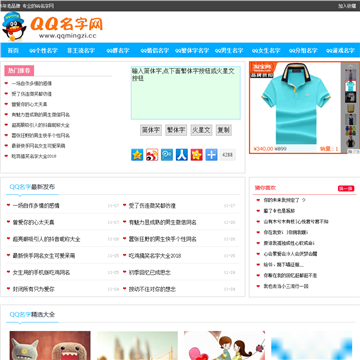Open the 首页 navigation tab
This screenshot has width=360, height=360.
(13, 51)
